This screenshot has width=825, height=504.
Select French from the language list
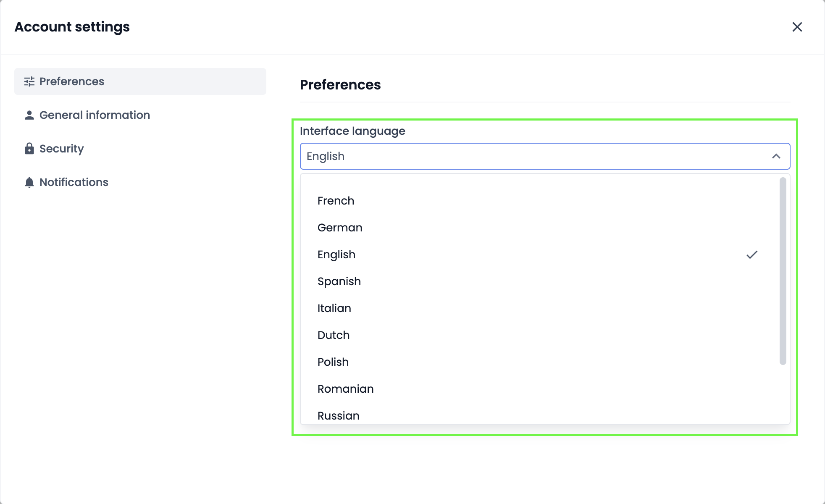(336, 201)
